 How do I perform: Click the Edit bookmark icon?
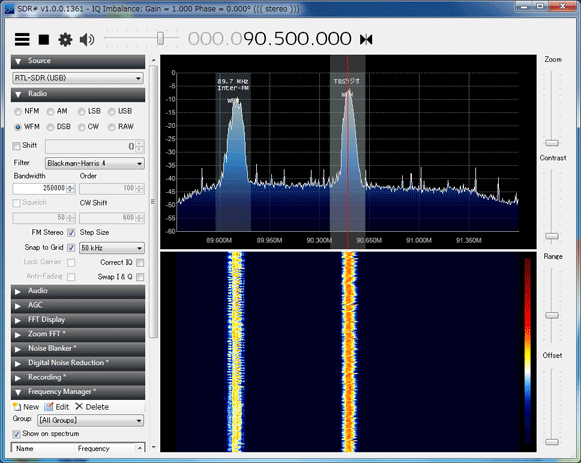49,406
